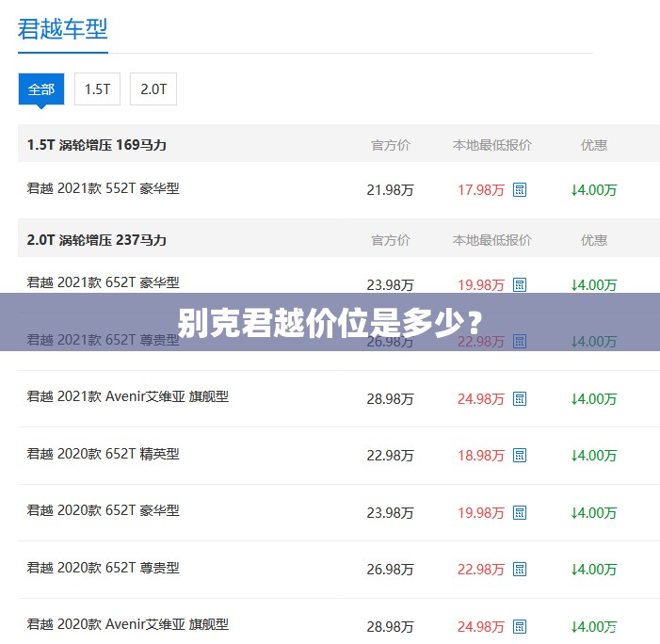Click ↓4.00万 discount for 2021款 552T 豪华型

pos(594,190)
